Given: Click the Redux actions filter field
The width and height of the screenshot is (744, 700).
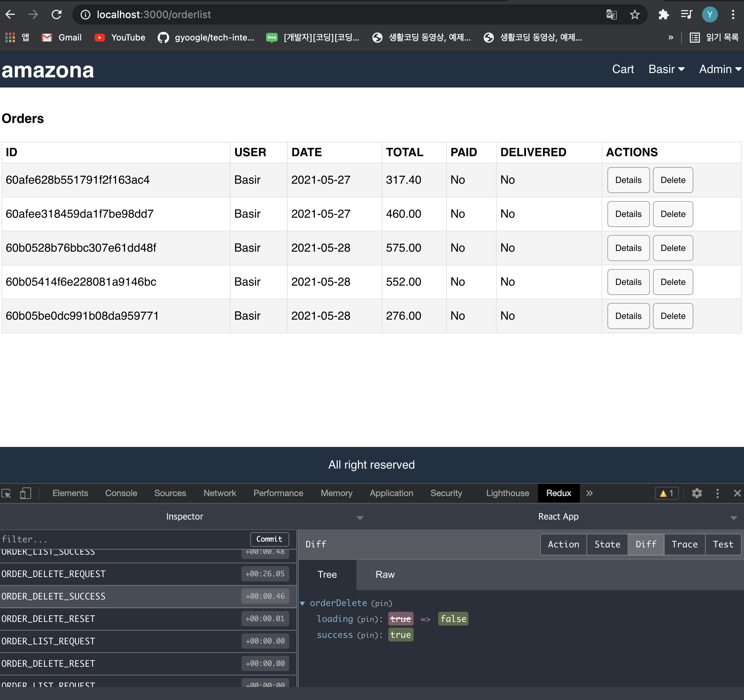Looking at the screenshot, I should (x=124, y=539).
